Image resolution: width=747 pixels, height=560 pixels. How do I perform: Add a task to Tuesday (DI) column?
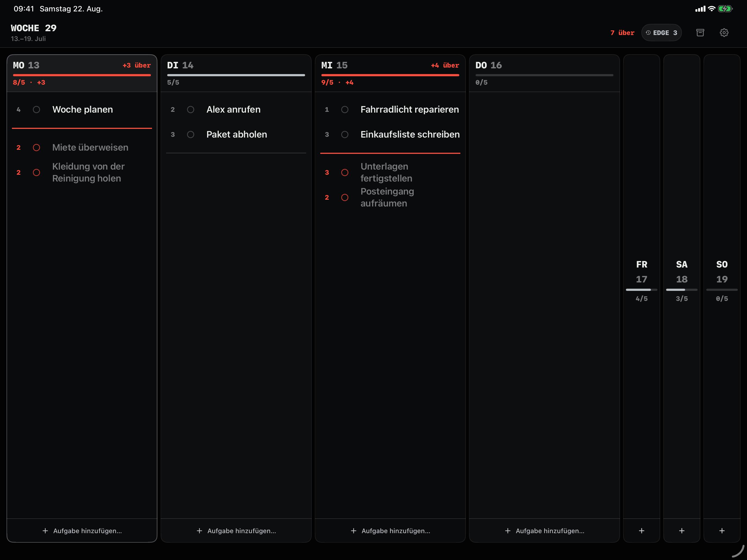pos(236,531)
